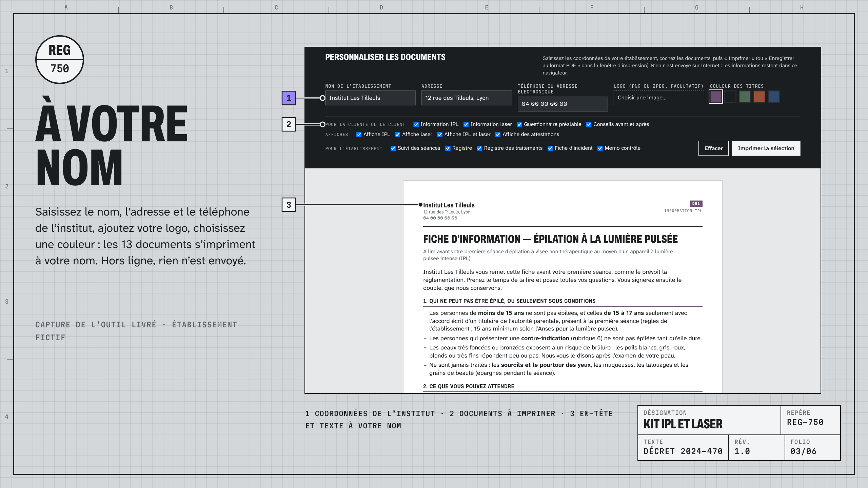The height and width of the screenshot is (488, 868).
Task: Choose the orange title color swatch
Action: [x=759, y=97]
